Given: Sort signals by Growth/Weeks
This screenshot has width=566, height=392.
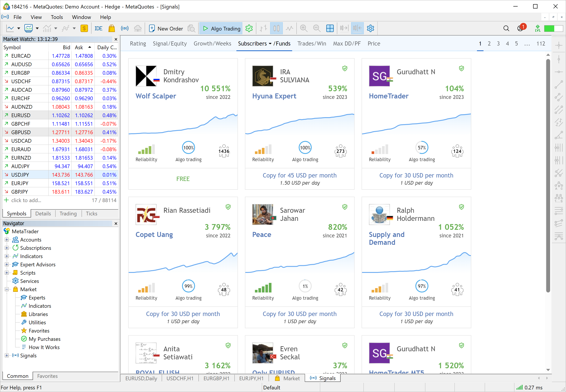Looking at the screenshot, I should pyautogui.click(x=212, y=44).
